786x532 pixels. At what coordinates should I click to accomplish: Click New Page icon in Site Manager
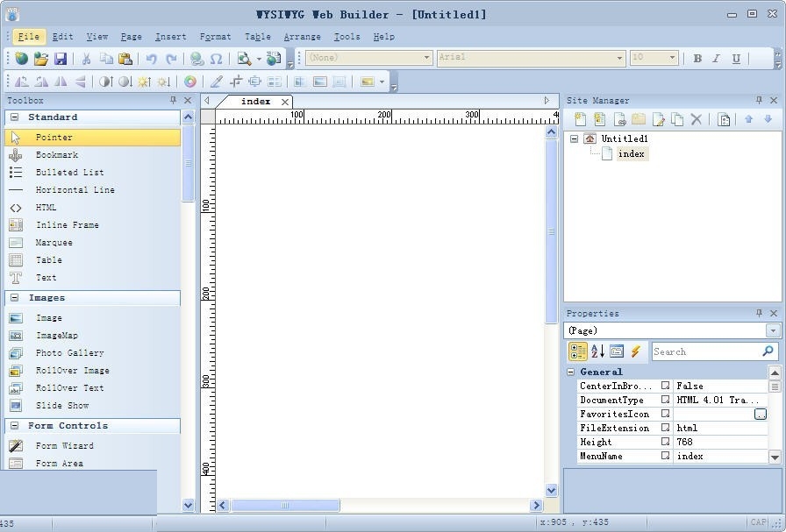pyautogui.click(x=580, y=119)
